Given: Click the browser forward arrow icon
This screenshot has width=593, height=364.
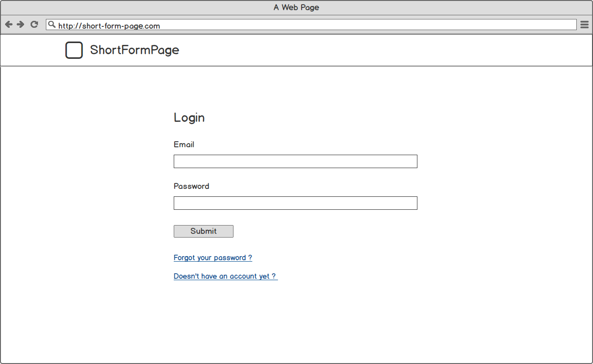Looking at the screenshot, I should 20,24.
